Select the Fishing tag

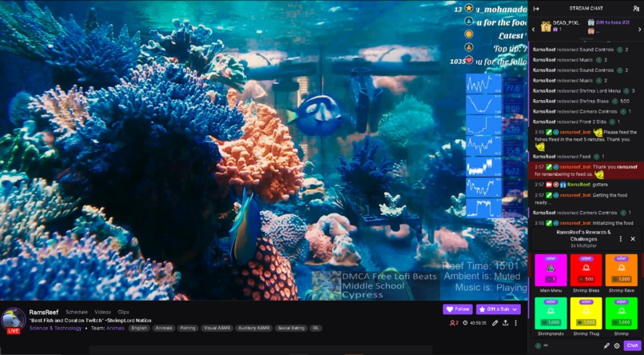[189, 329]
